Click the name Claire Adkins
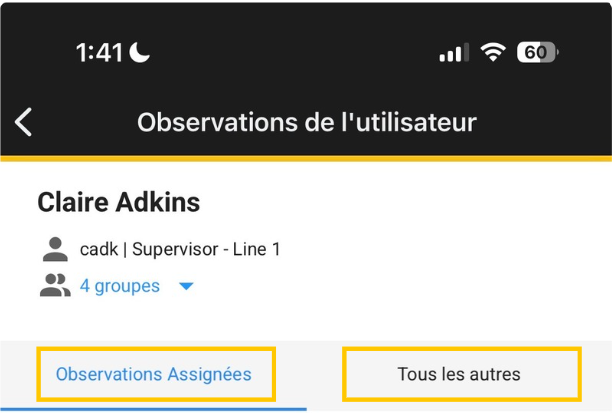The width and height of the screenshot is (612, 413). (119, 202)
